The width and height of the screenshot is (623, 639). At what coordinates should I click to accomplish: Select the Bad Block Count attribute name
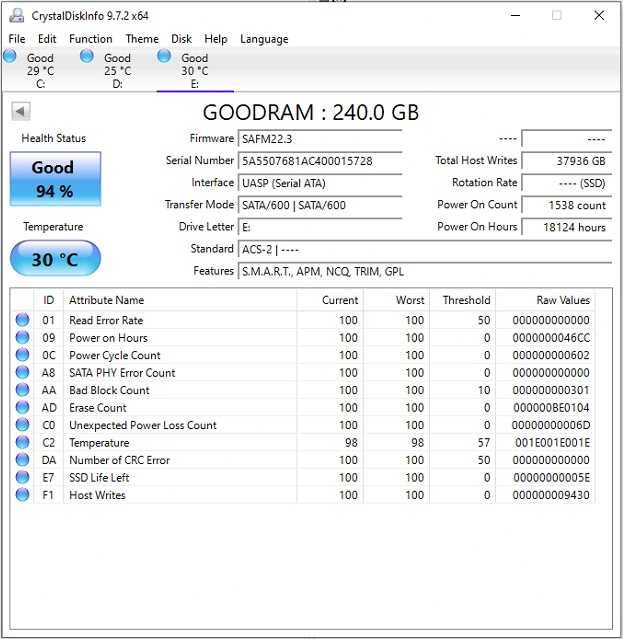click(109, 390)
